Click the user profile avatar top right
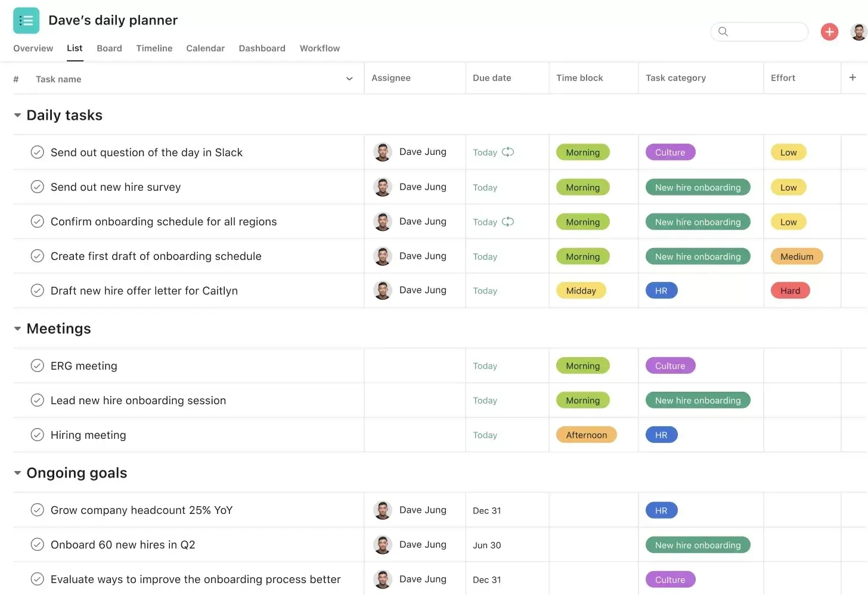The height and width of the screenshot is (595, 868). click(859, 32)
